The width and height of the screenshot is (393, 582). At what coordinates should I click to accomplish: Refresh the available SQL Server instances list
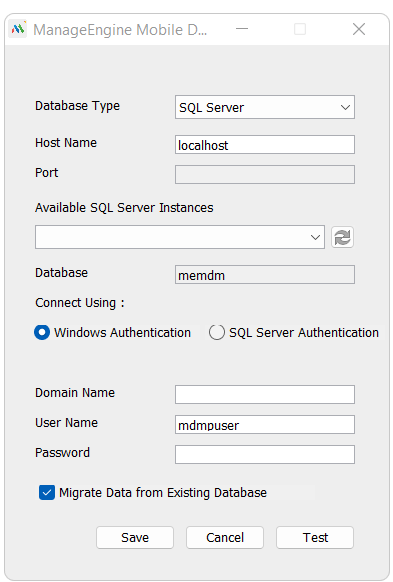pyautogui.click(x=342, y=237)
